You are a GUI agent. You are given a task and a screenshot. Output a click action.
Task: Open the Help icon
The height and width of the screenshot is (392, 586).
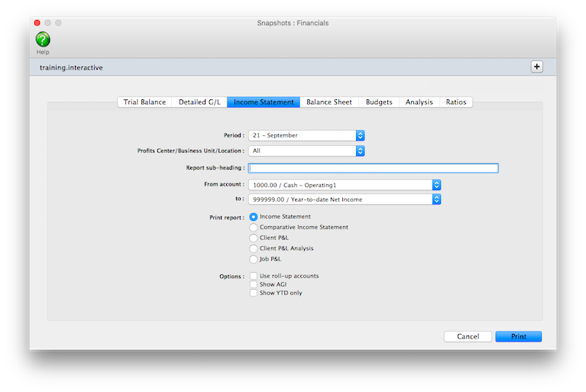(x=43, y=40)
